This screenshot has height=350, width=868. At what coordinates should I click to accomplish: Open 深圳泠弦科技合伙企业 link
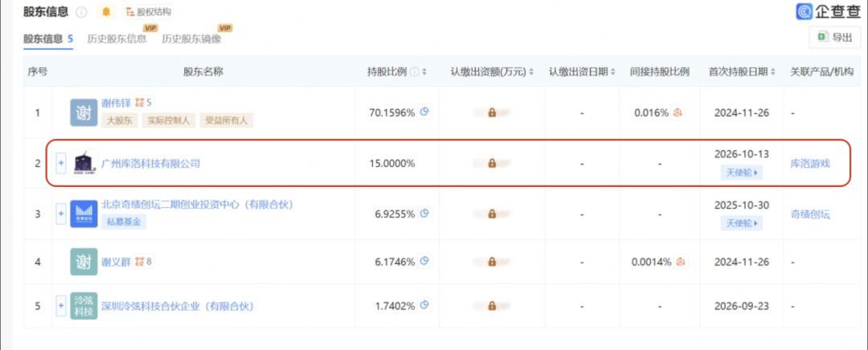[177, 307]
